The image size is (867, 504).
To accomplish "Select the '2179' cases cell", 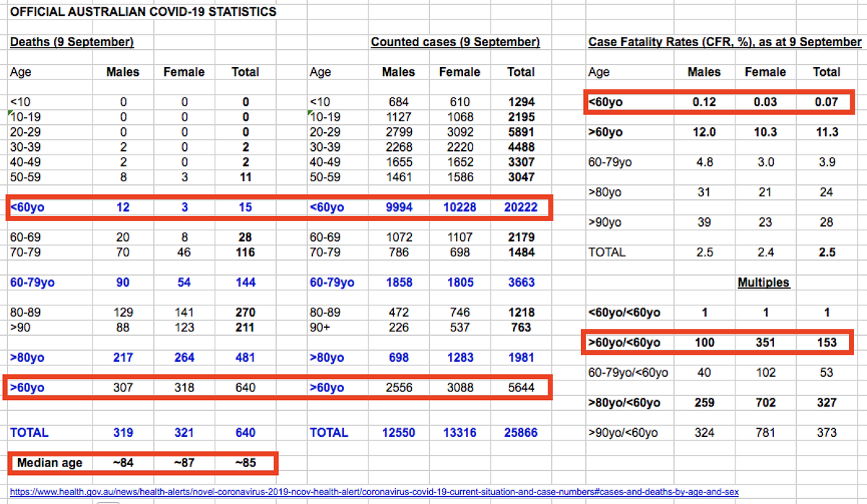I will pyautogui.click(x=520, y=237).
